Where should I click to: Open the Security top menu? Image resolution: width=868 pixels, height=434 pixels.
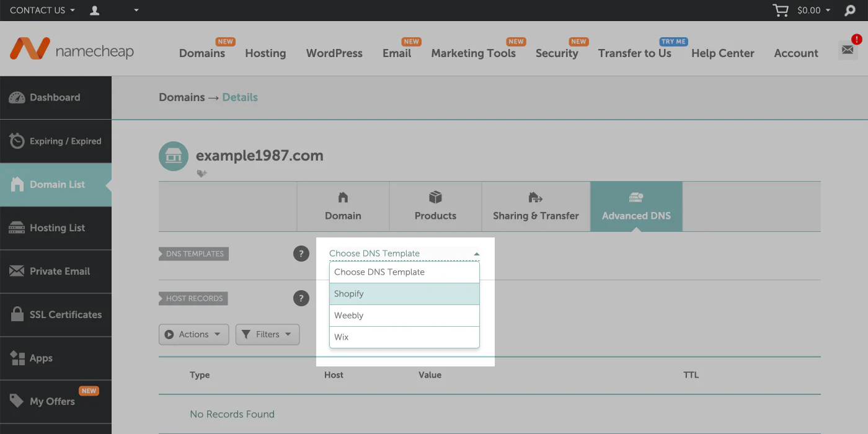coord(557,53)
